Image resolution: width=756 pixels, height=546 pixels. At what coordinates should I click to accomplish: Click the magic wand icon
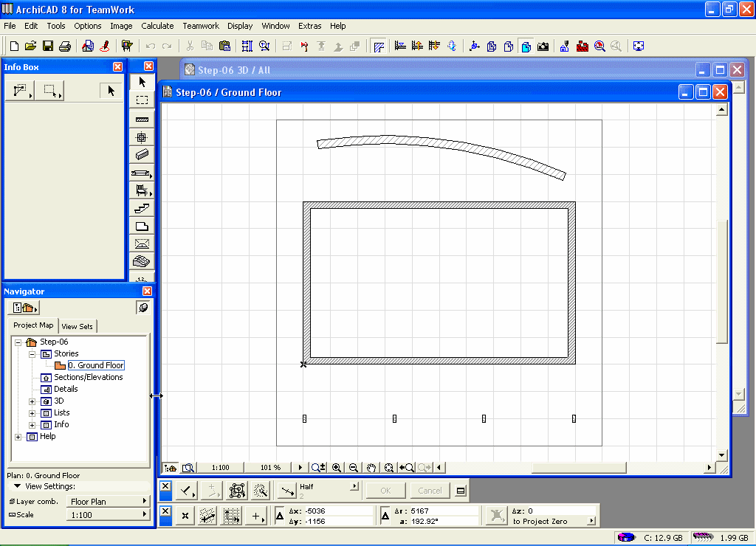pyautogui.click(x=260, y=491)
